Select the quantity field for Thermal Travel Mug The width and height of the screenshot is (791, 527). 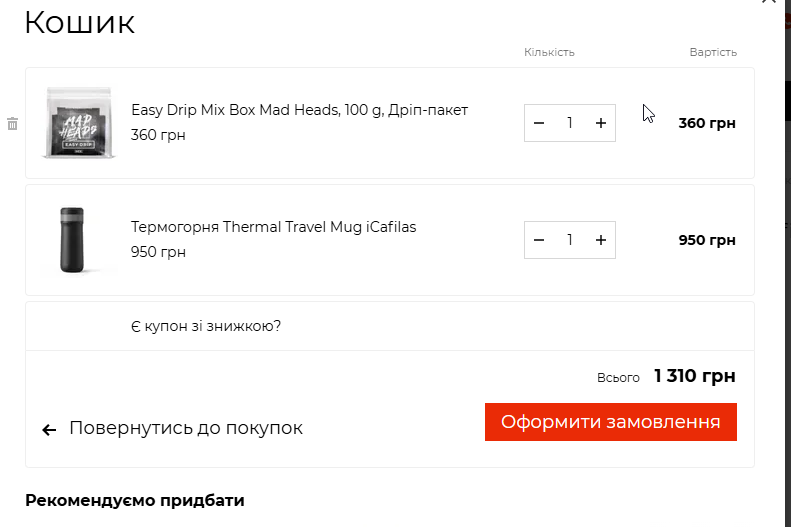(570, 240)
